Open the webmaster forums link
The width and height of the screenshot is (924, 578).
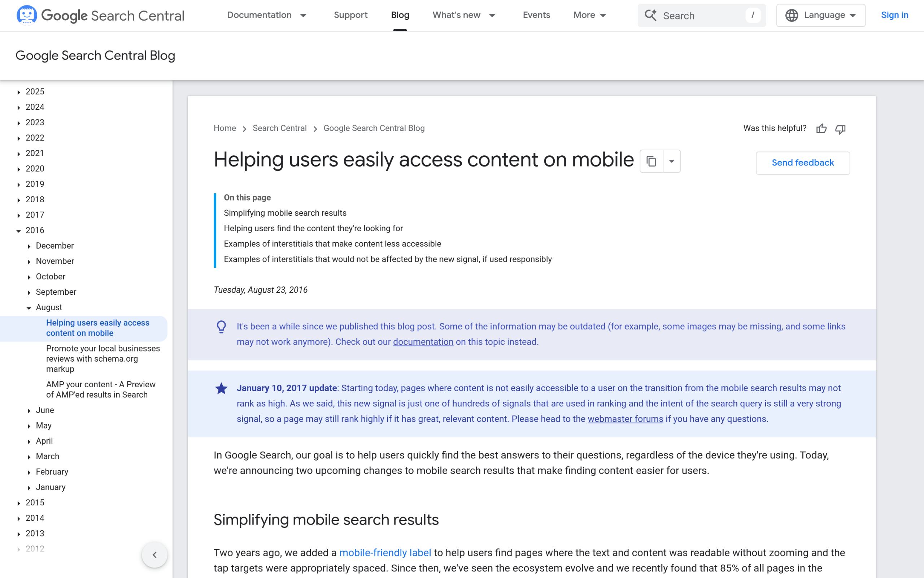(625, 419)
